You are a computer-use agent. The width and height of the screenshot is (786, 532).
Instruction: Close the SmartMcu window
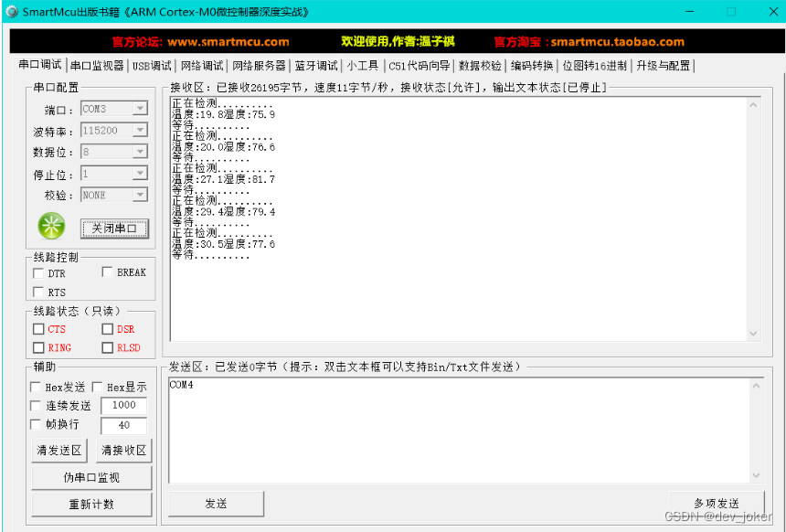coord(773,11)
